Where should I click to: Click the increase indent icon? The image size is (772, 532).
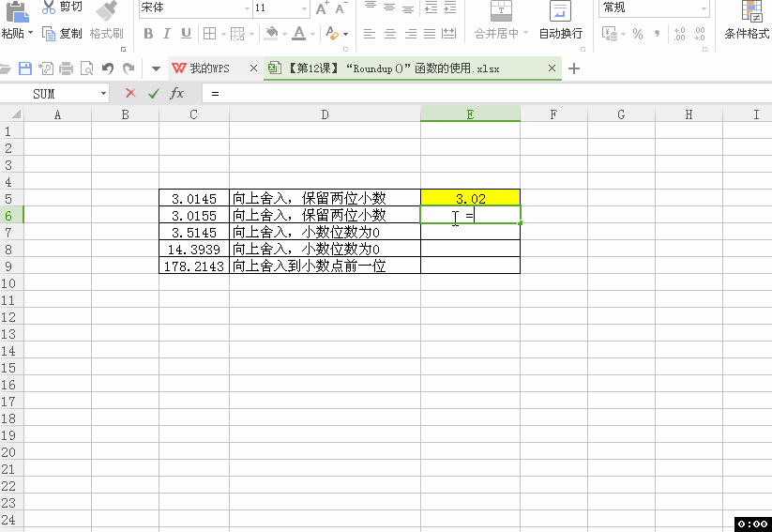click(450, 7)
